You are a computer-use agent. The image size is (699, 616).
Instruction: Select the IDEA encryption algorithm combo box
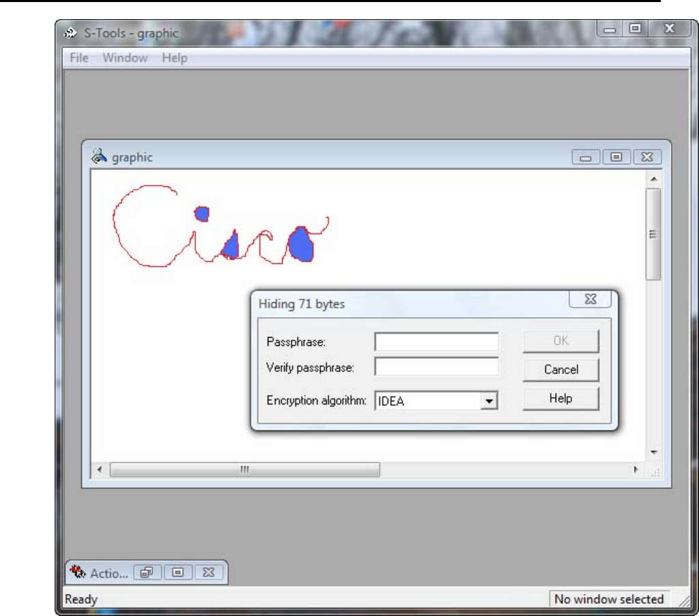click(x=436, y=401)
